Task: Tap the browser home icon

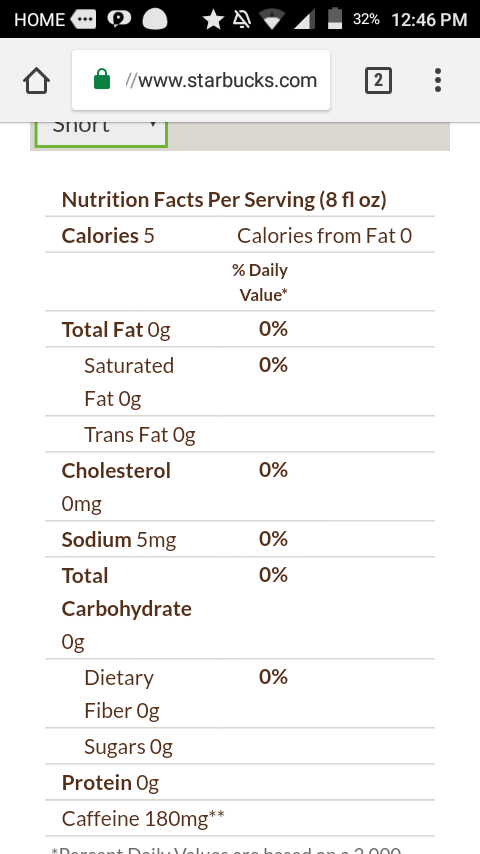Action: (37, 81)
